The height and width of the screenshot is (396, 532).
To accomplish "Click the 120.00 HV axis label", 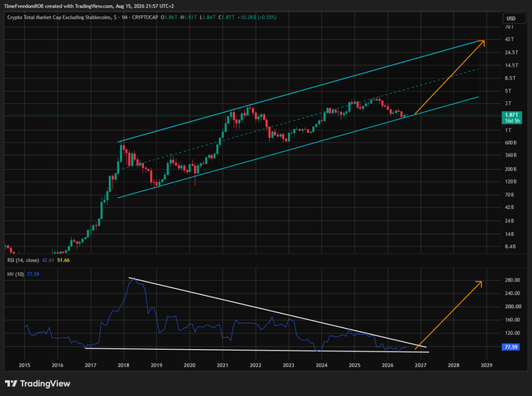I will coord(512,333).
